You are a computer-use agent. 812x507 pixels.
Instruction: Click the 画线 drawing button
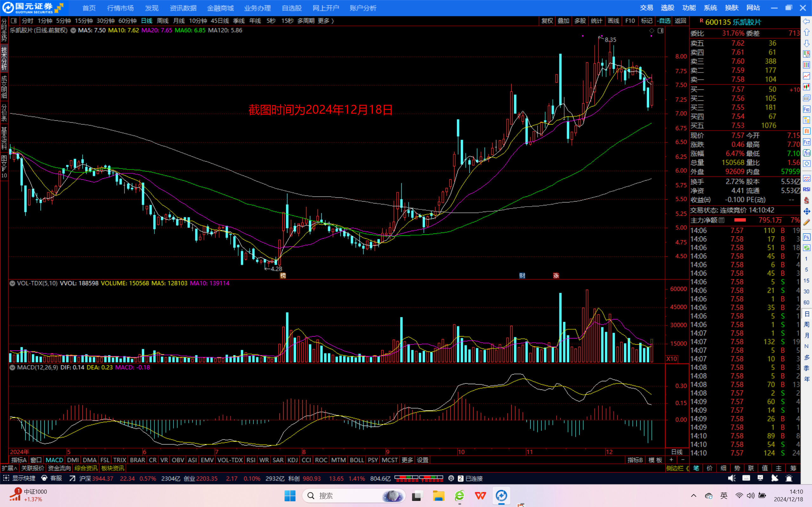[x=613, y=21]
